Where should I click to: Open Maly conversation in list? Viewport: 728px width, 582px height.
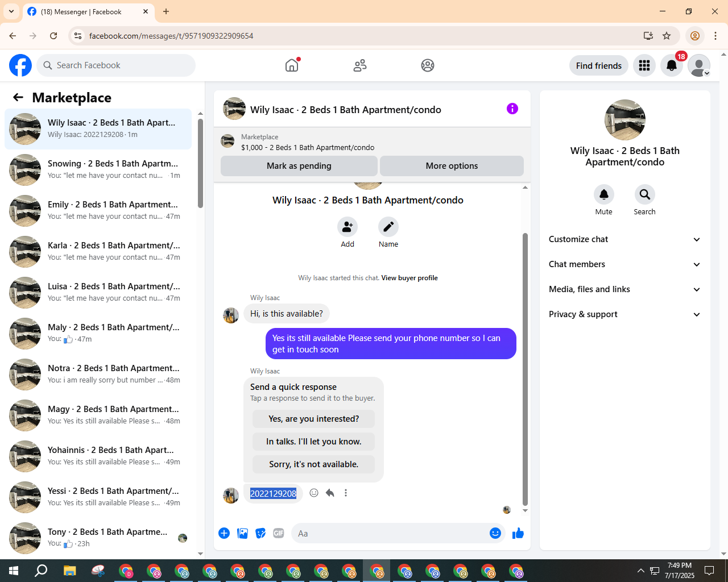click(x=98, y=334)
